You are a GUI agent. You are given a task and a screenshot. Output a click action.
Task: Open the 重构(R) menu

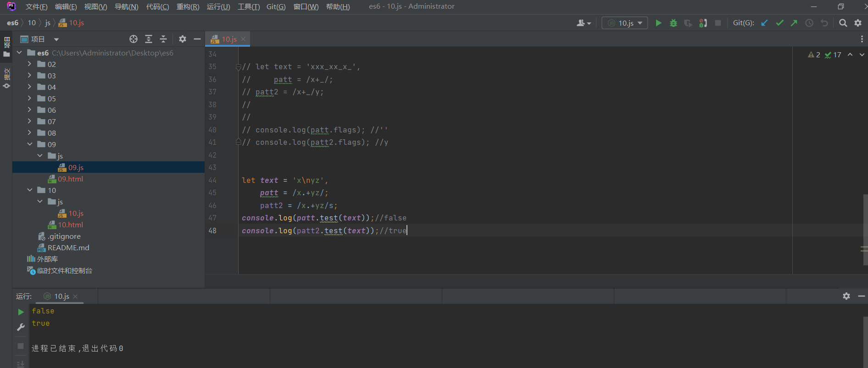tap(188, 6)
